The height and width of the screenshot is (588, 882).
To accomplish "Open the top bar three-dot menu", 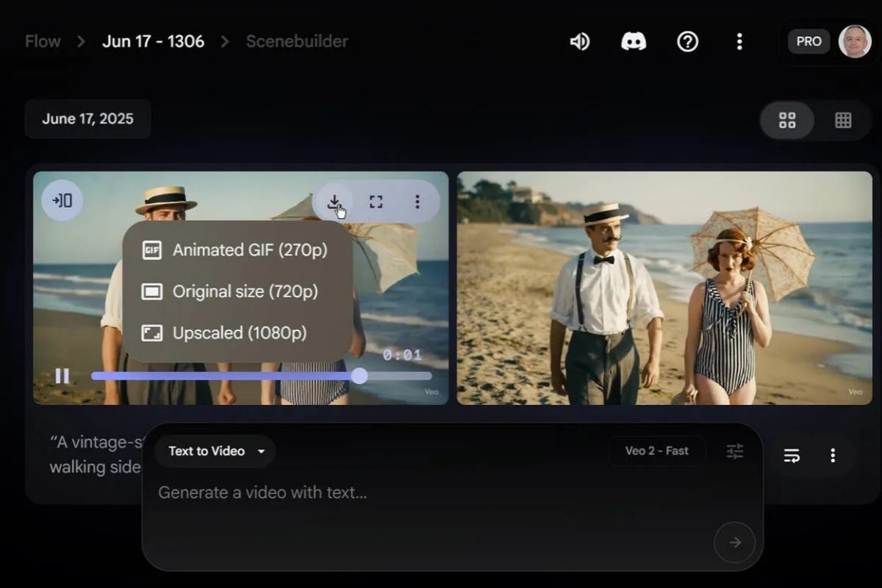I will coord(739,42).
